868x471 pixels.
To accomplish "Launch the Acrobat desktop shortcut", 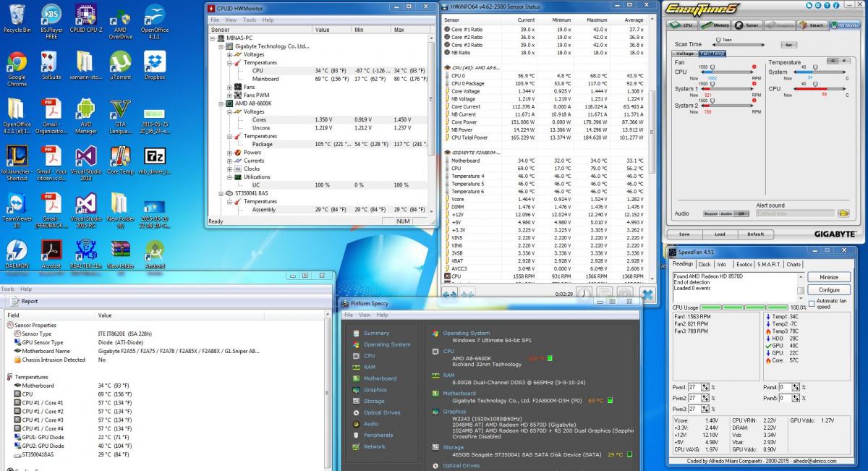I will click(51, 255).
